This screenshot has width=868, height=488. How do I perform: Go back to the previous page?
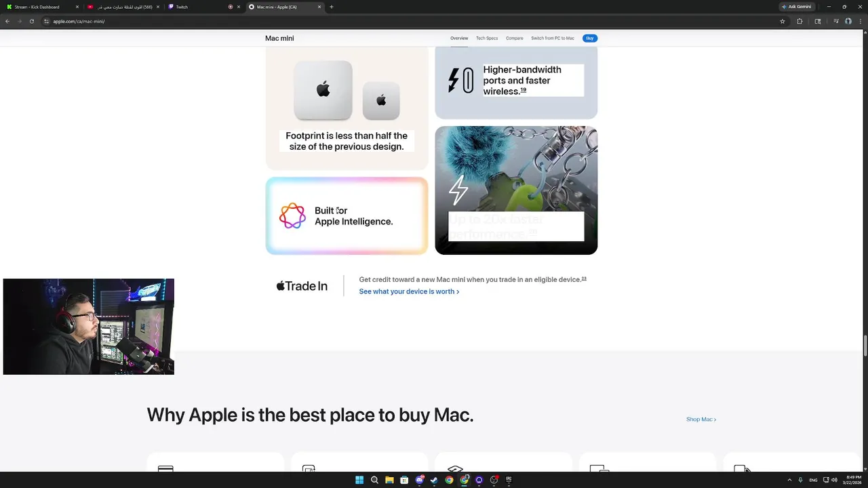tap(7, 21)
